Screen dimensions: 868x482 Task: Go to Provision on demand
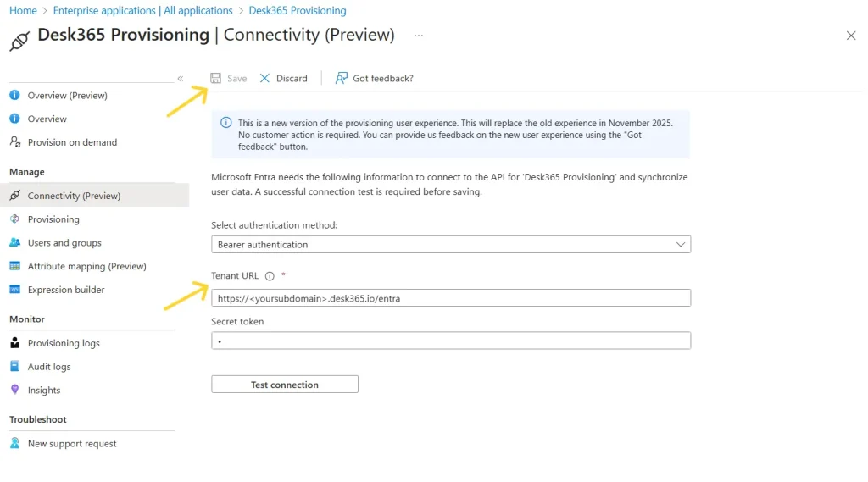click(x=73, y=142)
